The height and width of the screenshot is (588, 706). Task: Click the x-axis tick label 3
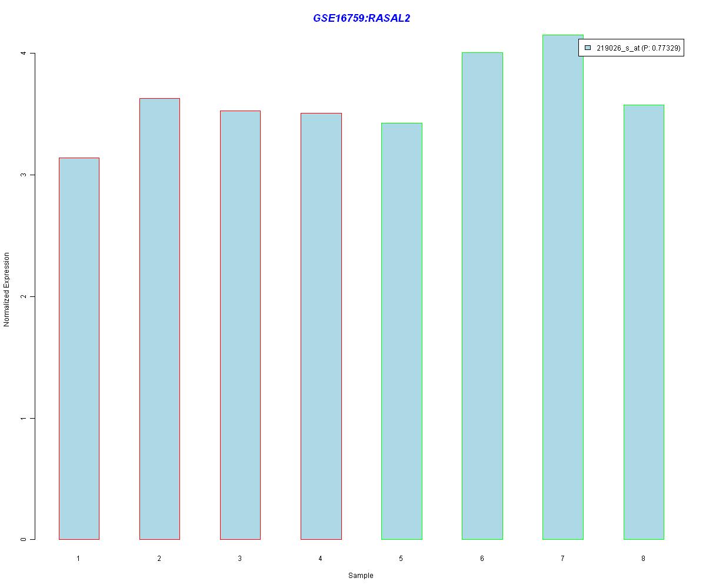(x=239, y=558)
